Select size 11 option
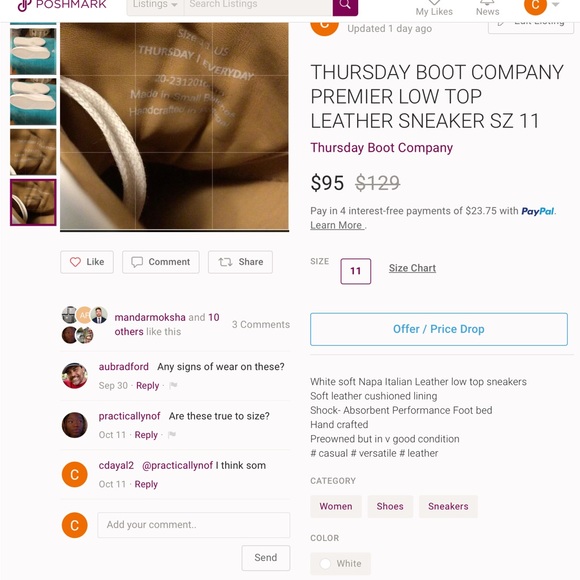Image resolution: width=580 pixels, height=580 pixels. [355, 271]
